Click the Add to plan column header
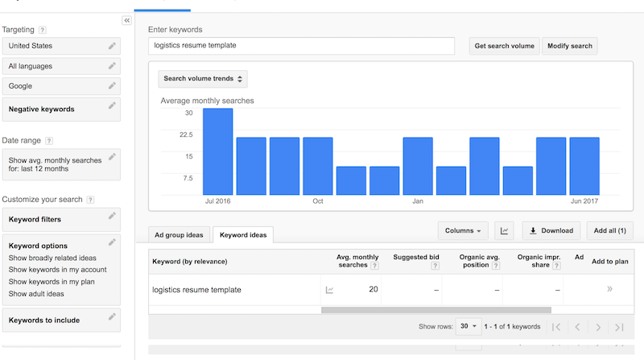 coord(610,262)
